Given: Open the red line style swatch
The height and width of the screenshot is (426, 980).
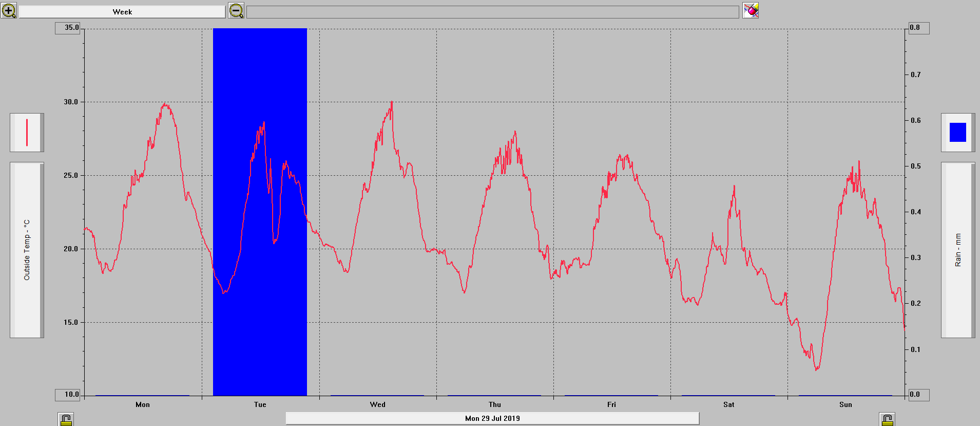Looking at the screenshot, I should pyautogui.click(x=27, y=133).
